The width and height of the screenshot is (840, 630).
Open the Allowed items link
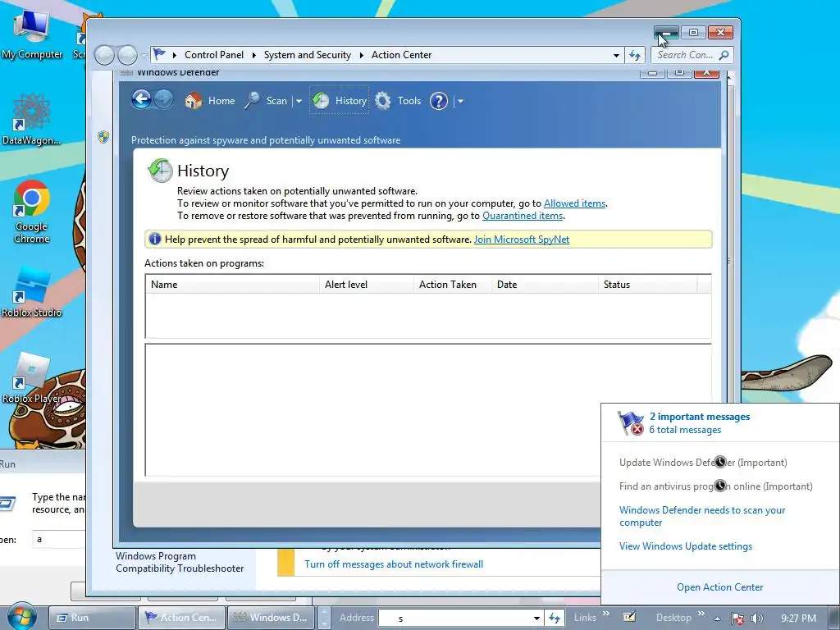(574, 203)
